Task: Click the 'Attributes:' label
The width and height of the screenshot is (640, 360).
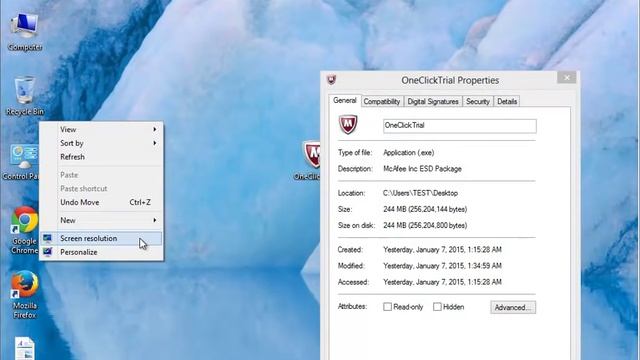Action: (x=352, y=306)
